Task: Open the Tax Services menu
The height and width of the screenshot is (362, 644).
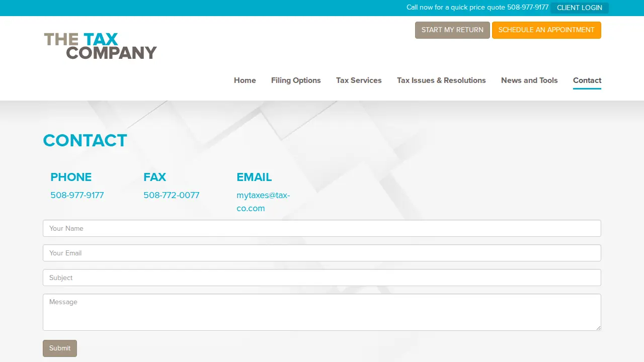Action: tap(359, 80)
